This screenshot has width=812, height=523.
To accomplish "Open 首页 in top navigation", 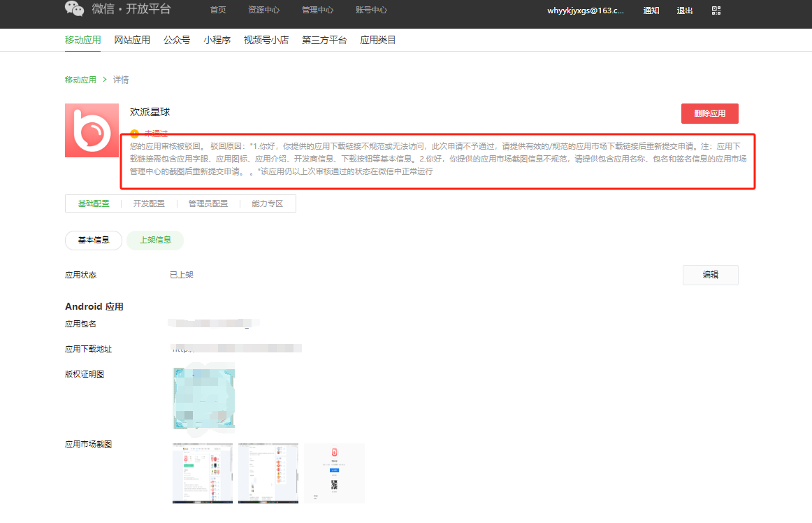I will 218,10.
